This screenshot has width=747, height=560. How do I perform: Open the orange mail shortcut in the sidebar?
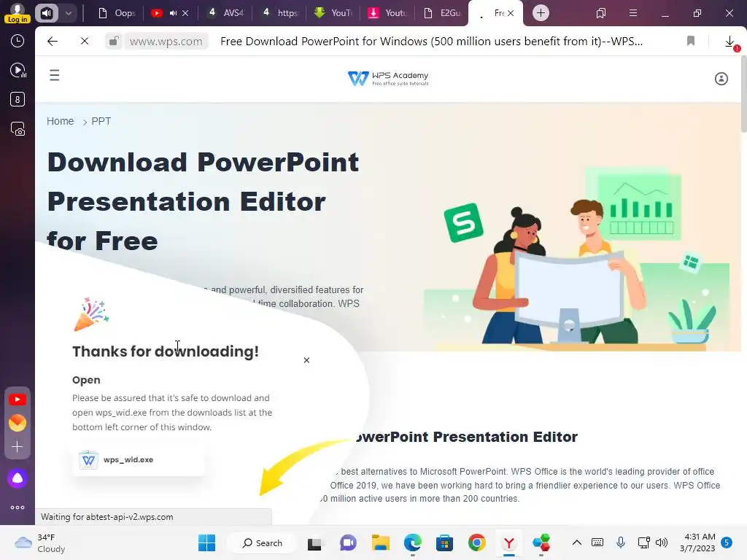click(x=18, y=423)
